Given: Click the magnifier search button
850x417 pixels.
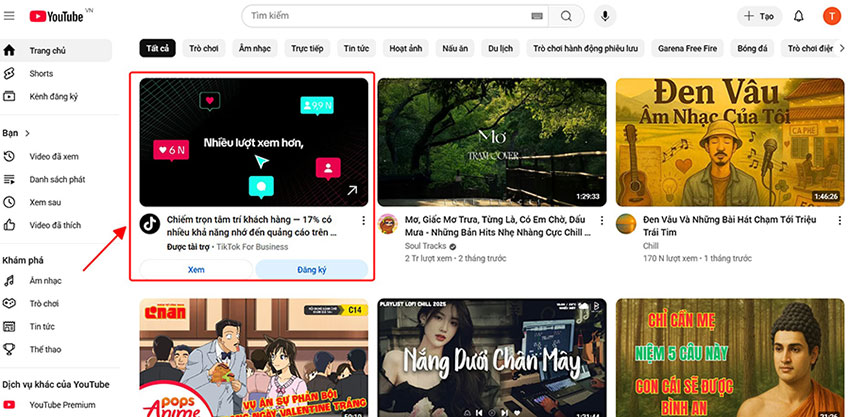Looking at the screenshot, I should (x=566, y=16).
